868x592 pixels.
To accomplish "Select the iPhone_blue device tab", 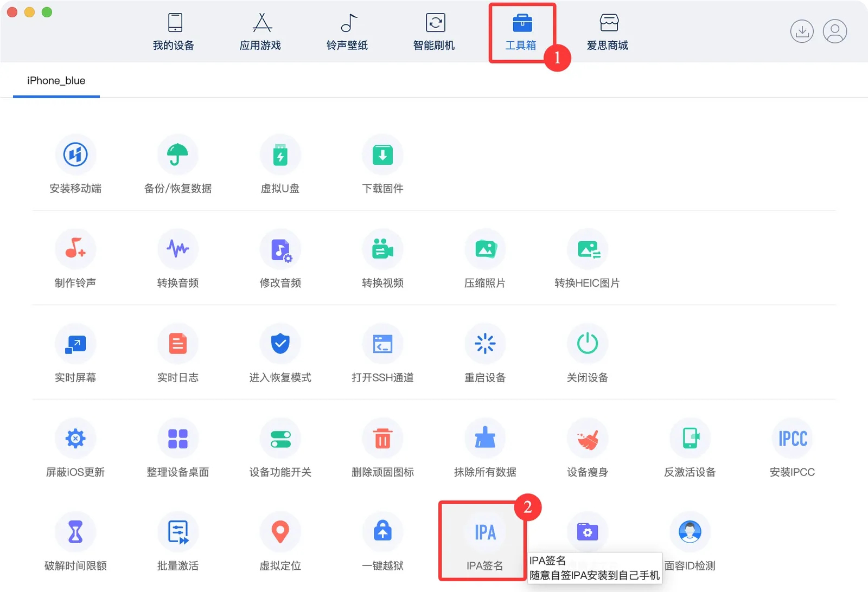I will pos(56,81).
